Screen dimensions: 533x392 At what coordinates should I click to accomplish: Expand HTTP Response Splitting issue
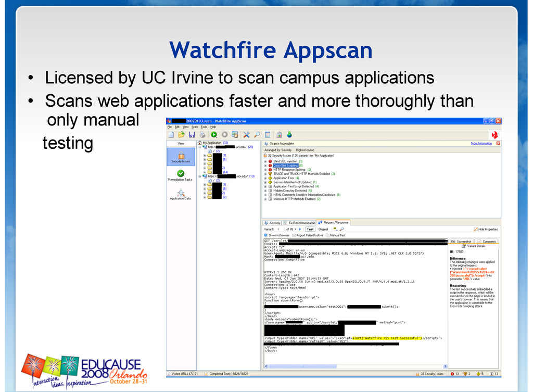(x=265, y=170)
